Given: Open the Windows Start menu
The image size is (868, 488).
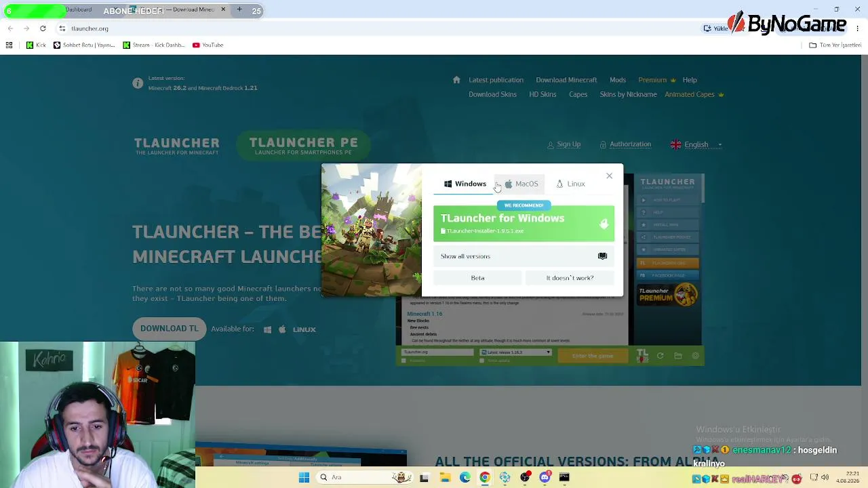Looking at the screenshot, I should [x=304, y=477].
